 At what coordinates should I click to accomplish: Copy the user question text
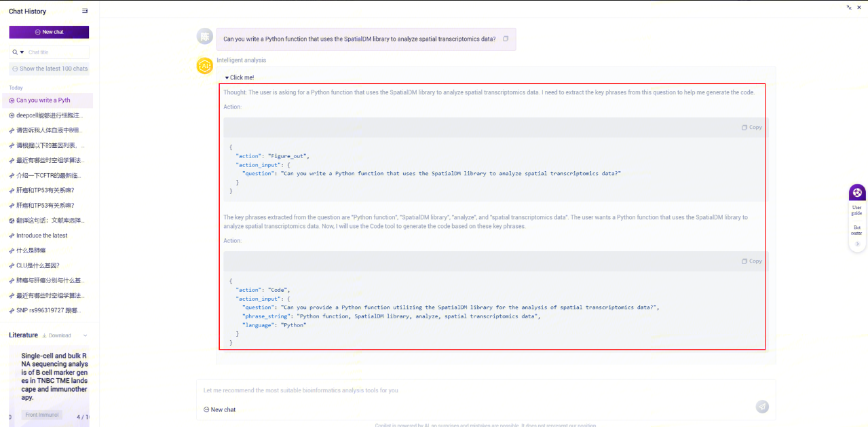506,39
